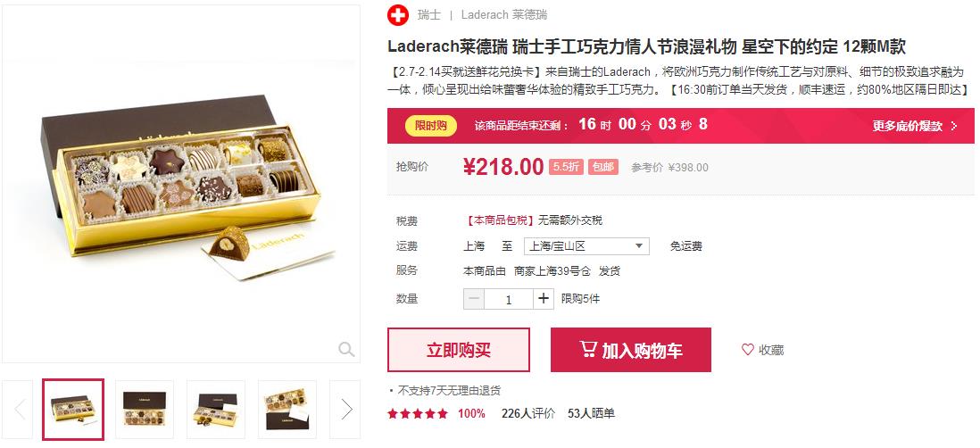Open the 上海/宝山区 delivery region dropdown
Screen dimensions: 980x448
586,246
